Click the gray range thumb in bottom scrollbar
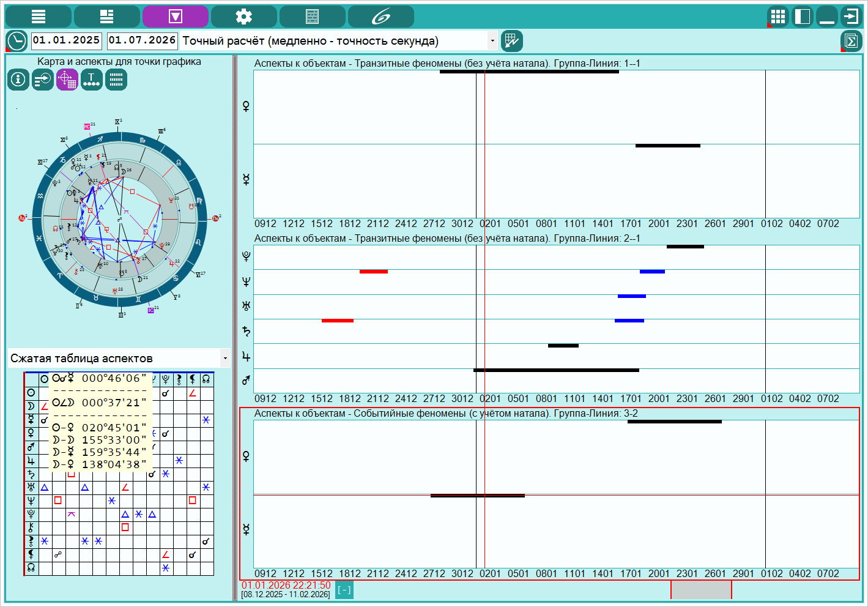Viewport: 868px width, 607px height. [x=702, y=590]
